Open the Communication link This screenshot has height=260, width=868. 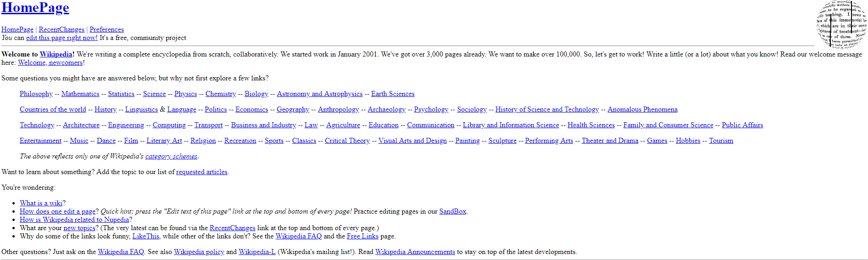coord(431,125)
